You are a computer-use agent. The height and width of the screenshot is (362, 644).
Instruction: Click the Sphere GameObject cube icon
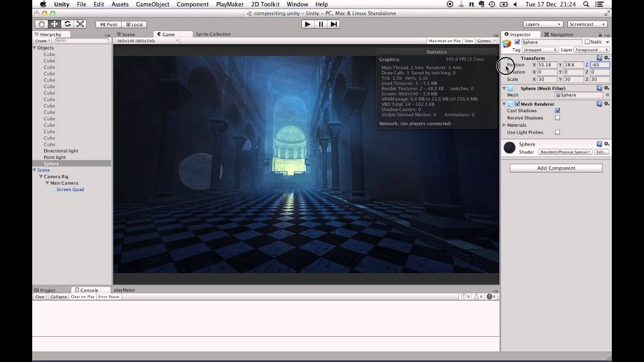pos(507,44)
